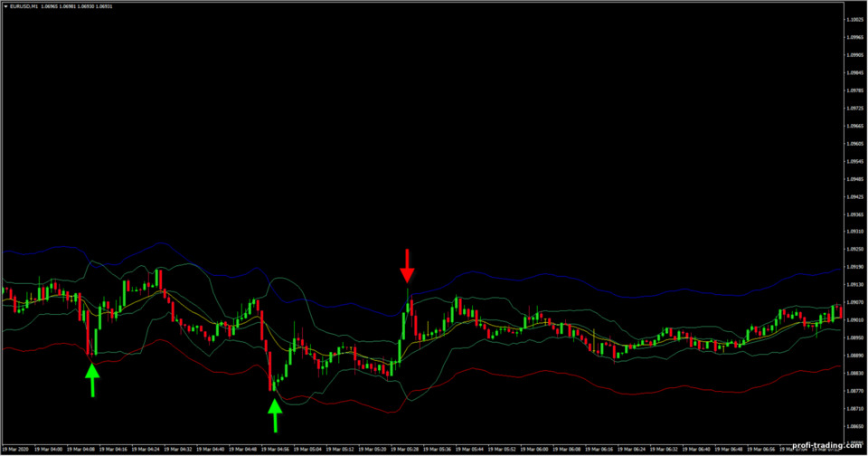Open the profi-trading.com watermark link

pos(827,445)
